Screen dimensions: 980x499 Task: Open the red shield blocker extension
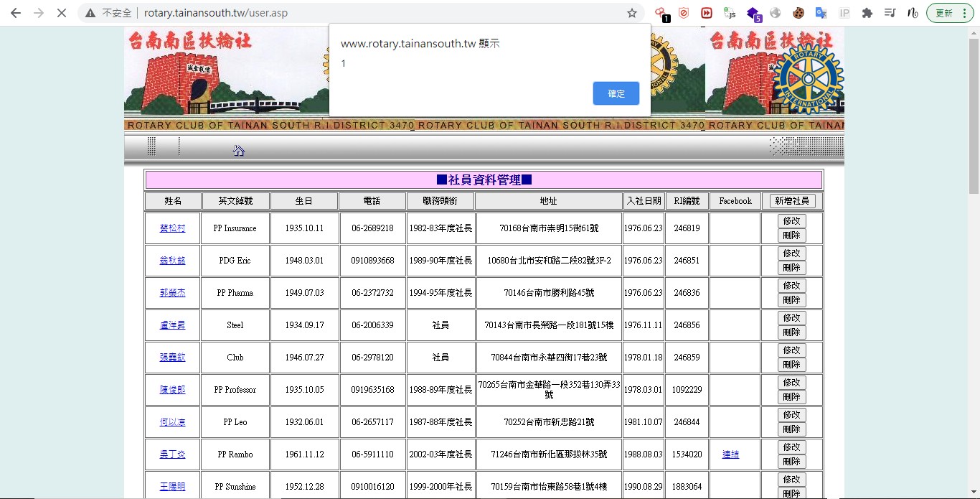pos(684,13)
